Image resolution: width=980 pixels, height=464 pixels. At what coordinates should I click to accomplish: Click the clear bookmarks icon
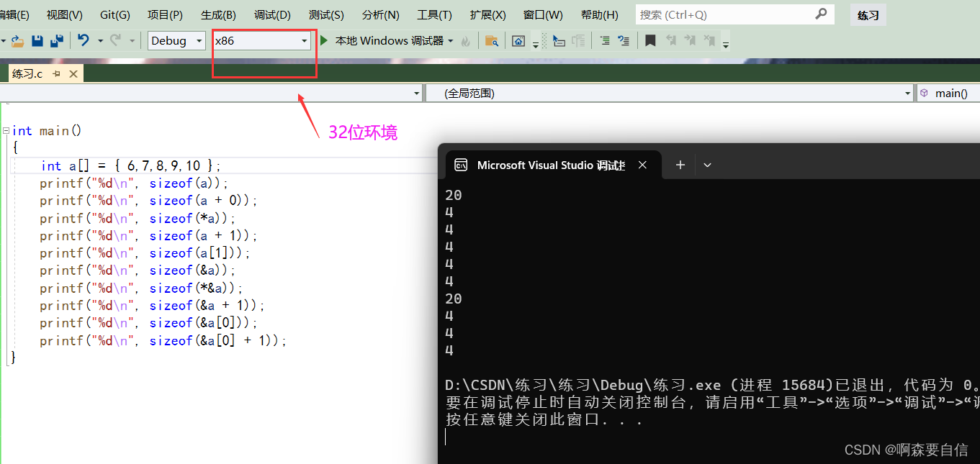click(709, 41)
